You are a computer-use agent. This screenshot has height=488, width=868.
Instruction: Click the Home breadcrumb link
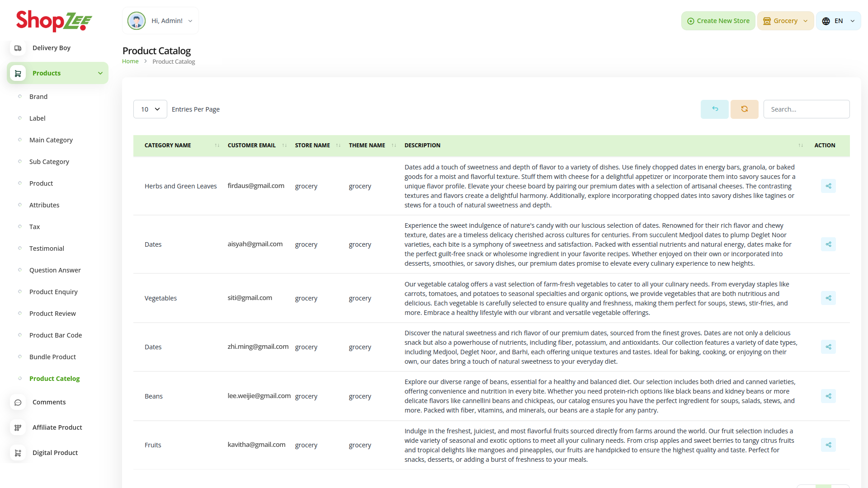coord(130,61)
